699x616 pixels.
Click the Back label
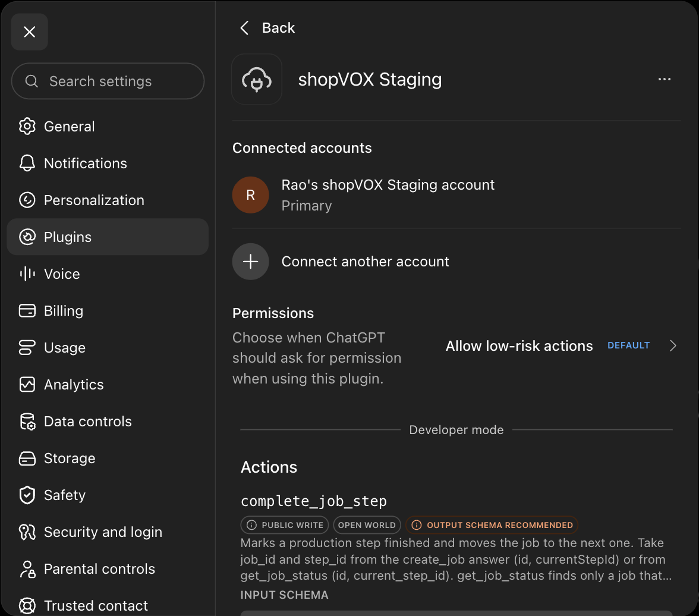tap(278, 28)
